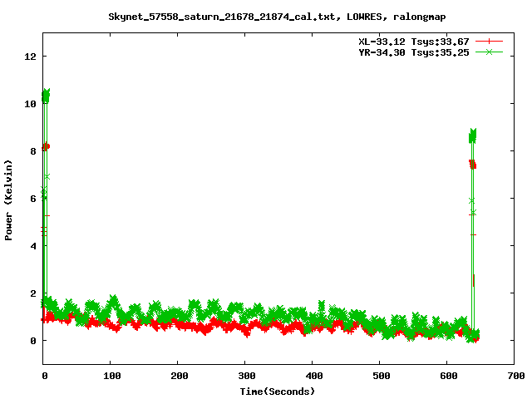Click y-axis tick label 12
The height and width of the screenshot is (399, 532).
click(31, 57)
